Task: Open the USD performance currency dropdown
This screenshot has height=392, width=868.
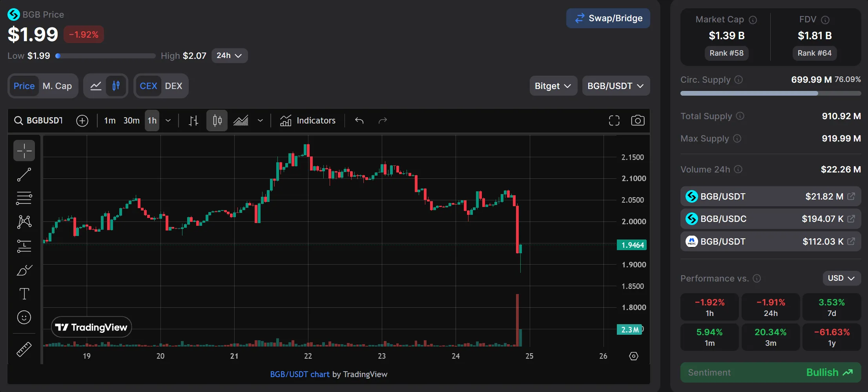Action: [x=842, y=278]
